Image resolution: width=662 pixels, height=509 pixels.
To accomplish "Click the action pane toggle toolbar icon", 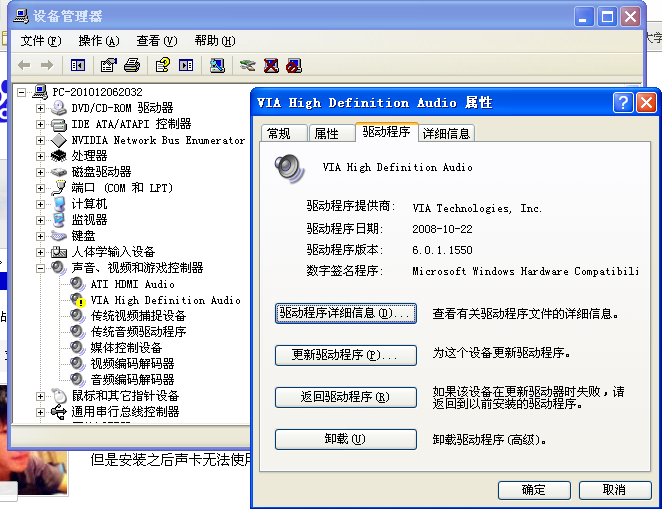I will coord(186,65).
